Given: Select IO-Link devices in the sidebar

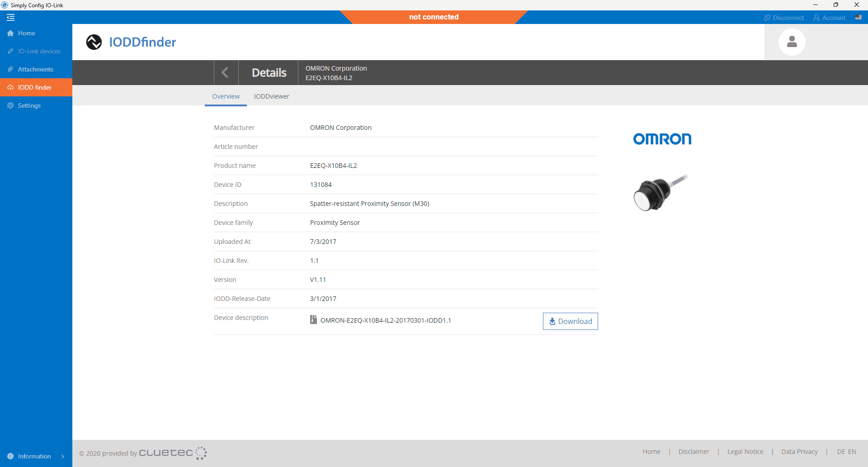Looking at the screenshot, I should click(x=39, y=51).
